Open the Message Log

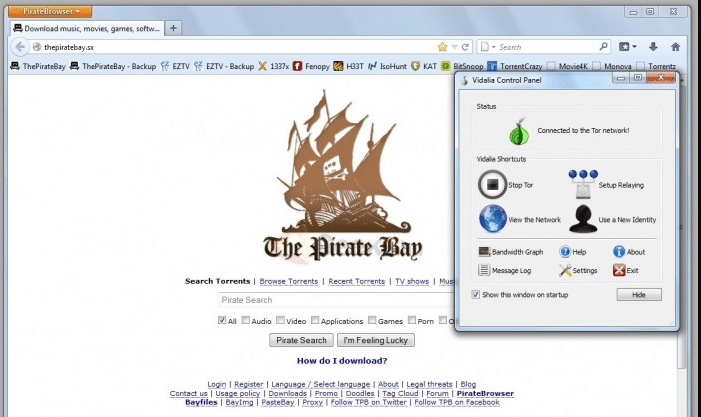tap(505, 270)
